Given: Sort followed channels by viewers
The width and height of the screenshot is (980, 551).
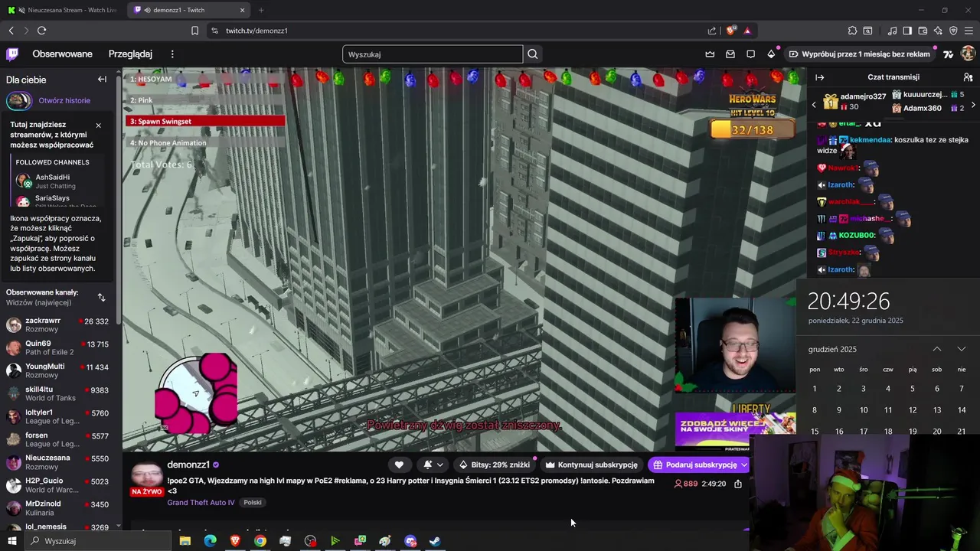Looking at the screenshot, I should coord(101,297).
